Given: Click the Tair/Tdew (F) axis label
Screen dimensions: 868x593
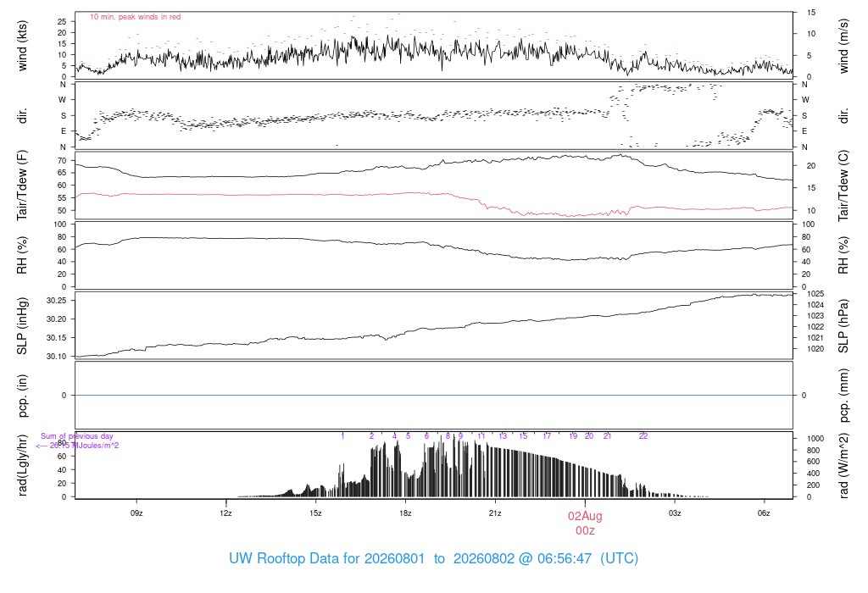Looking at the screenshot, I should [x=22, y=186].
